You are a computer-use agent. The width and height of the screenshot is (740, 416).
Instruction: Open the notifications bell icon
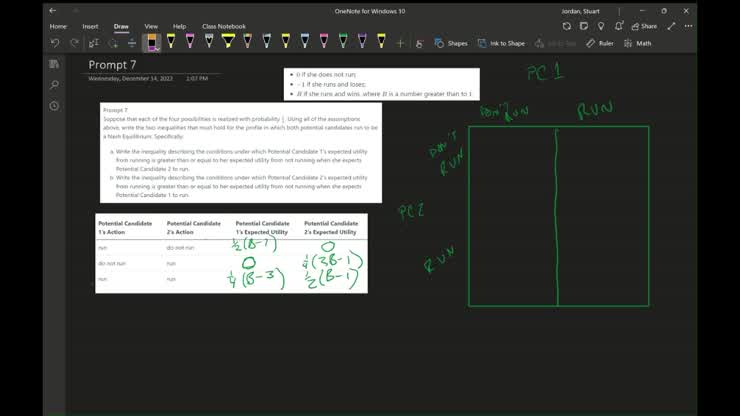(x=620, y=26)
